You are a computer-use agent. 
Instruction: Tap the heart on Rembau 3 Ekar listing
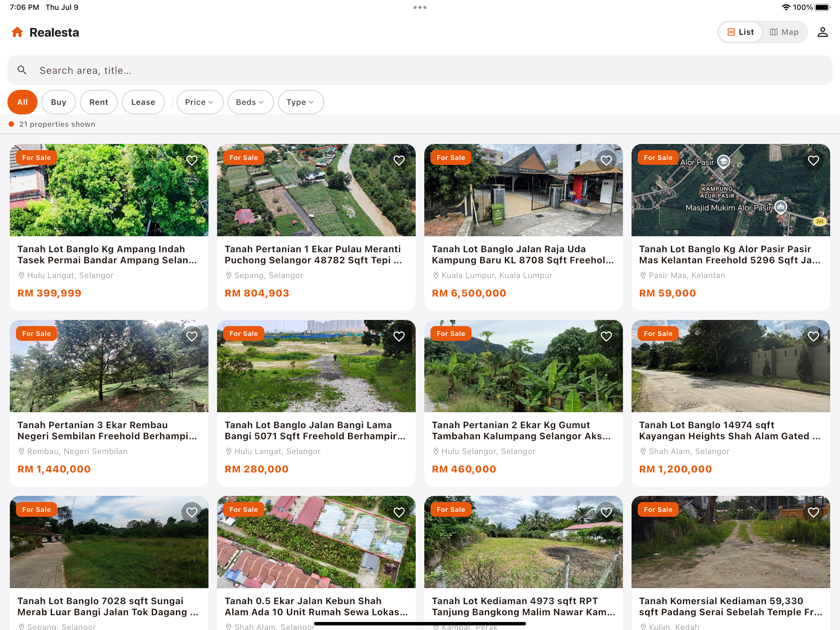(x=192, y=336)
